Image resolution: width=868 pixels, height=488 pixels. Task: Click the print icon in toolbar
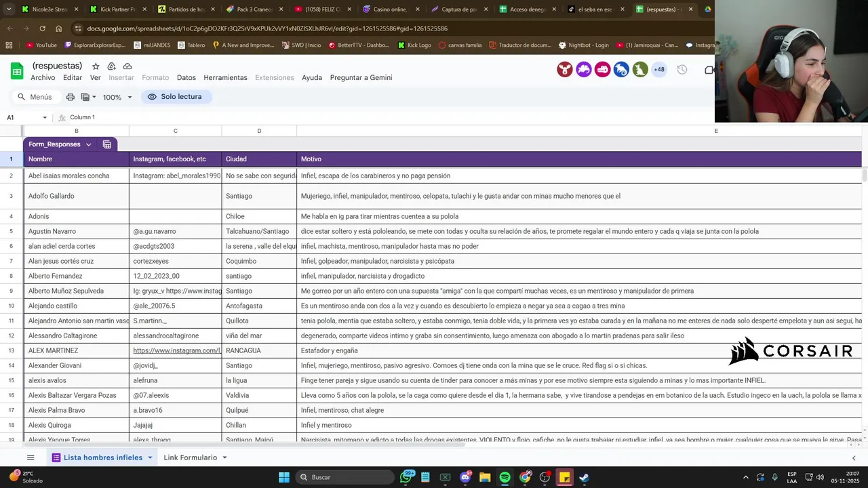click(71, 97)
